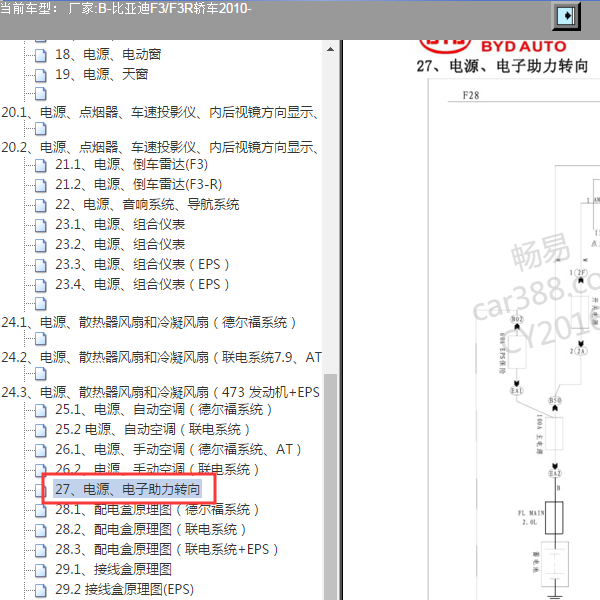The width and height of the screenshot is (600, 600).
Task: Open 21.2、电源、倒车雷达(F3-R)
Action: (x=139, y=184)
